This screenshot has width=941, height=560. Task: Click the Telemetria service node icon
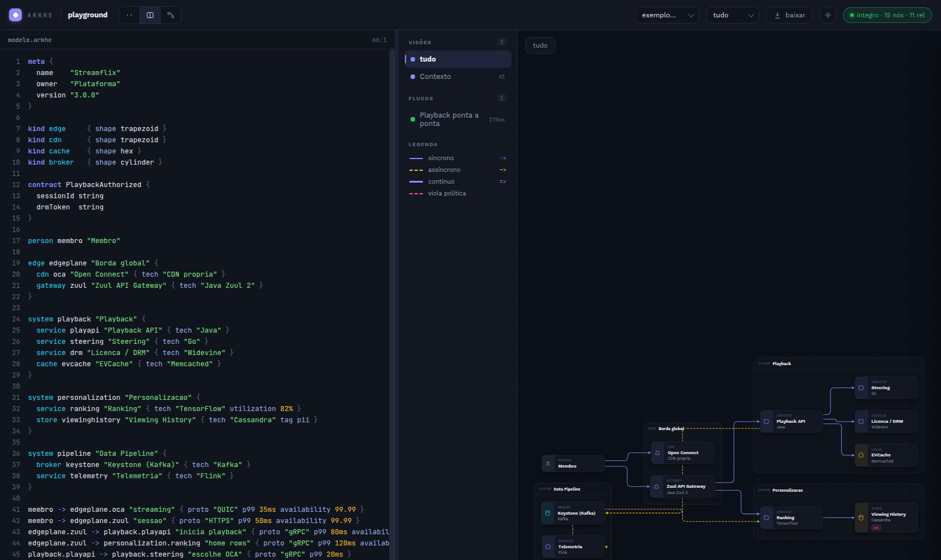click(x=548, y=547)
